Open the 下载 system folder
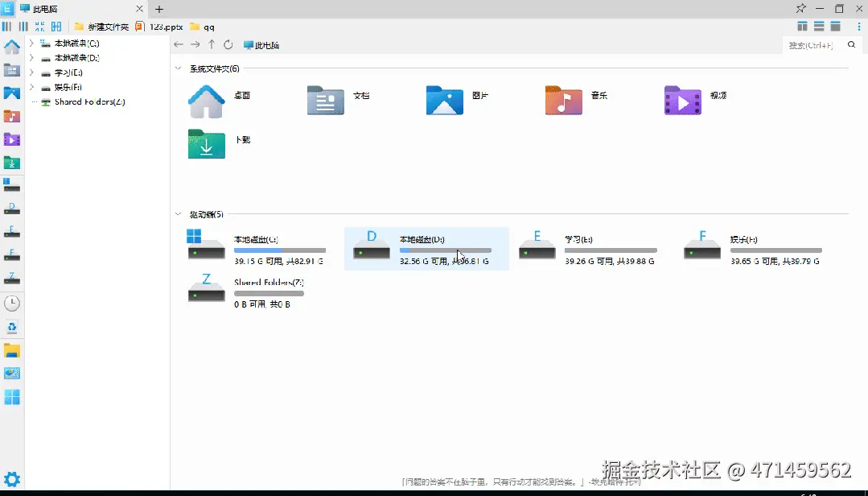This screenshot has width=868, height=496. point(220,144)
